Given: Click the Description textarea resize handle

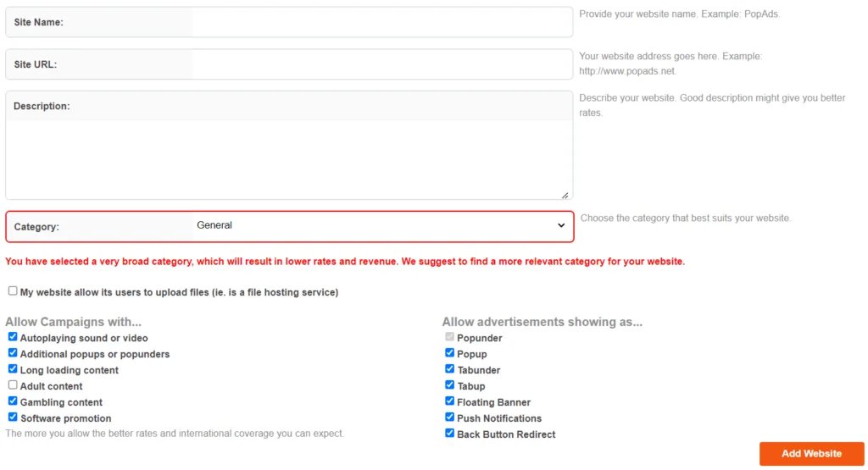Looking at the screenshot, I should [565, 195].
